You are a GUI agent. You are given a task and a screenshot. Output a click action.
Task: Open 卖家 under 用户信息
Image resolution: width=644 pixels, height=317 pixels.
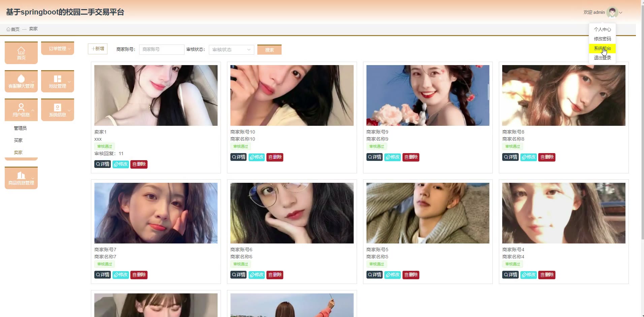click(18, 152)
